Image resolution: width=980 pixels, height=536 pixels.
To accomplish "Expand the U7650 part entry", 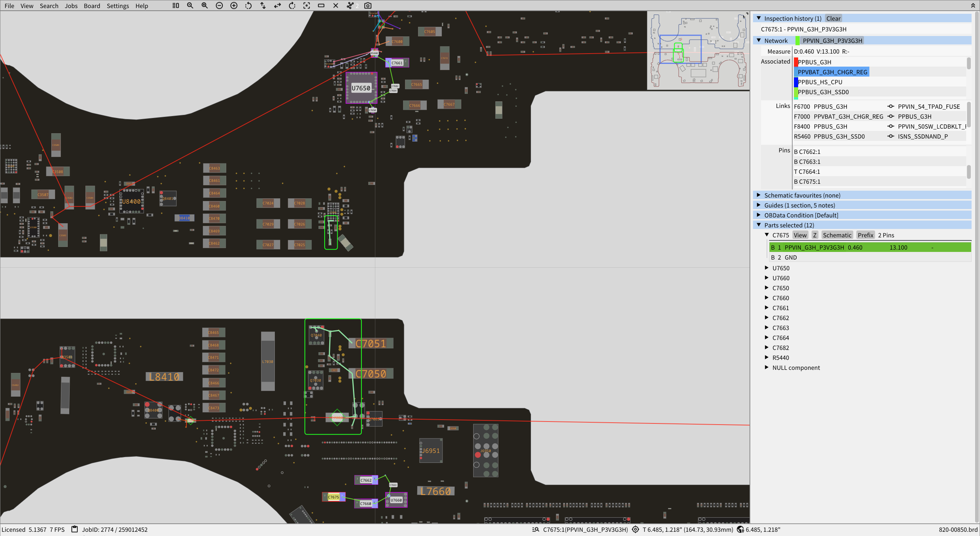I will [767, 268].
